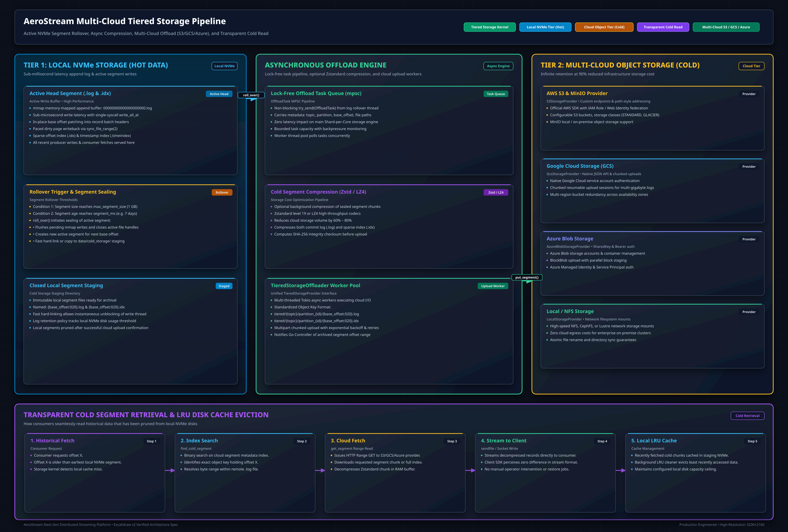Viewport: 788px width, 532px height.
Task: Select the Staged badge
Action: tap(224, 286)
